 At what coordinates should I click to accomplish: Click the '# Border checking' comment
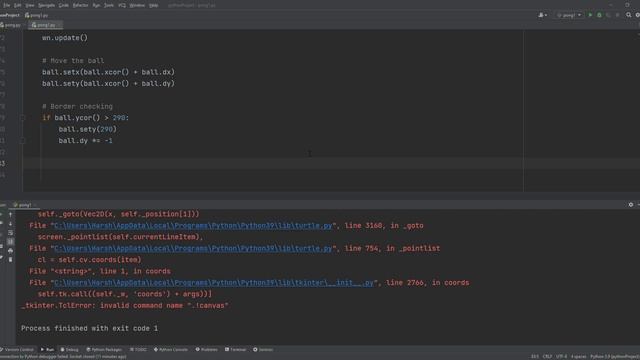(x=77, y=107)
